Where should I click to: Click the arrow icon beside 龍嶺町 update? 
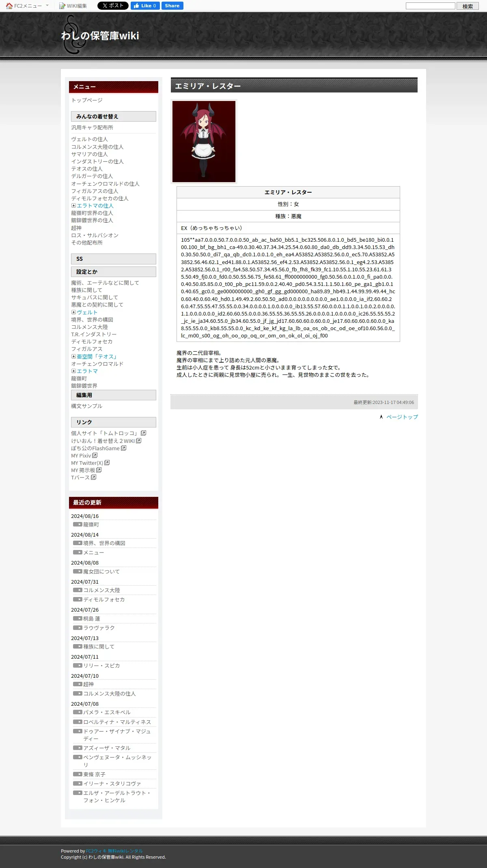coord(78,524)
